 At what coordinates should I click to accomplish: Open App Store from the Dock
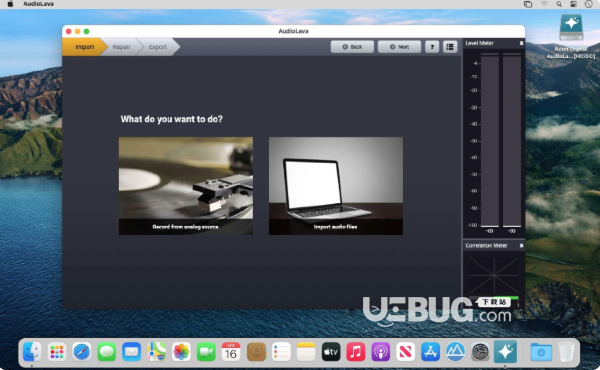click(x=430, y=352)
